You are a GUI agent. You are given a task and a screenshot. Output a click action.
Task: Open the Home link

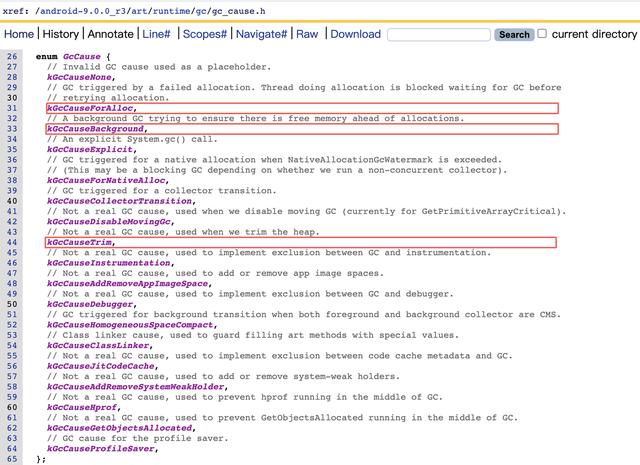[19, 34]
